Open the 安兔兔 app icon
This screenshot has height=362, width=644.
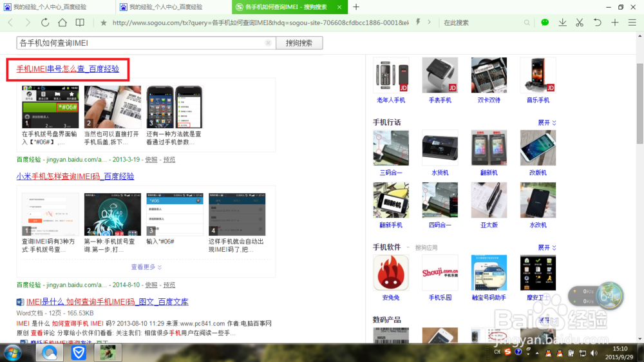pyautogui.click(x=391, y=272)
